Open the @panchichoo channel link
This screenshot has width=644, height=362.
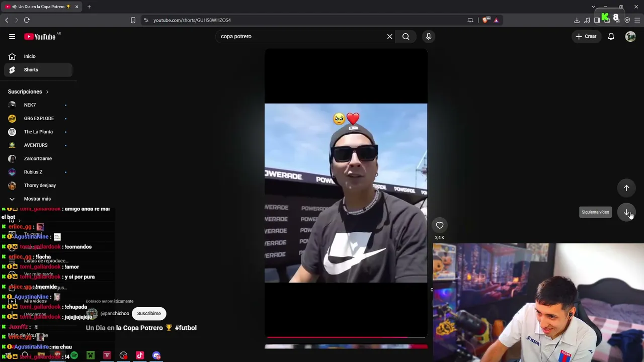[x=115, y=313]
